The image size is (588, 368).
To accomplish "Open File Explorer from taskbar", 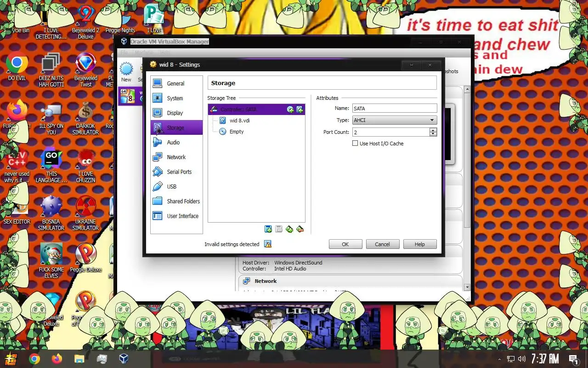I will pyautogui.click(x=79, y=358).
